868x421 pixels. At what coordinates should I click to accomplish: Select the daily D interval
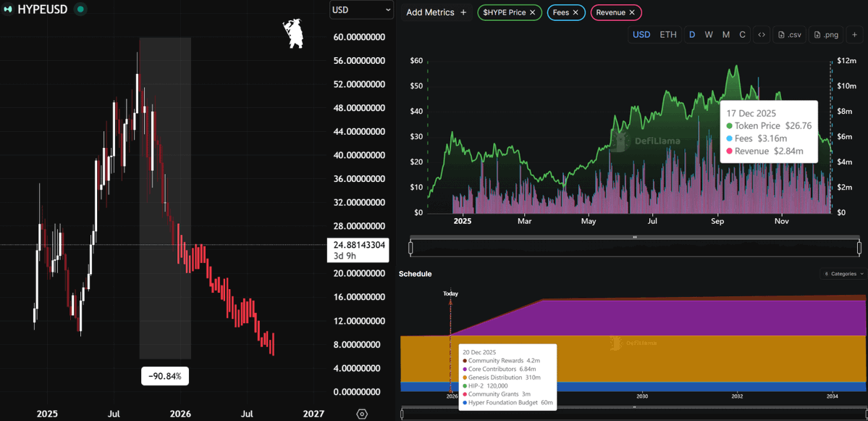click(692, 34)
